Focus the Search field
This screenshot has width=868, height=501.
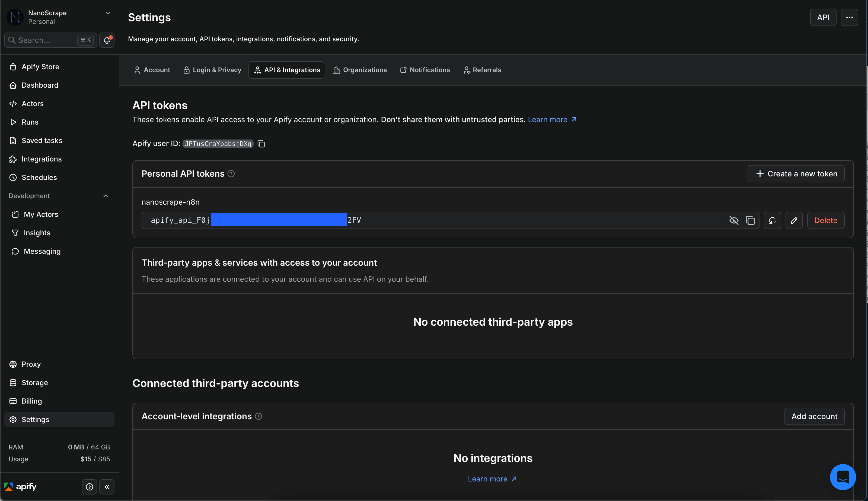[x=50, y=40]
